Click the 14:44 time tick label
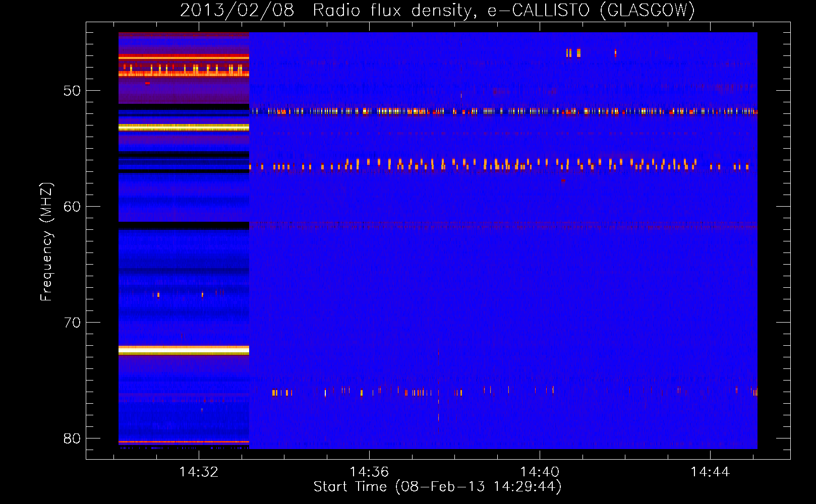 (710, 472)
